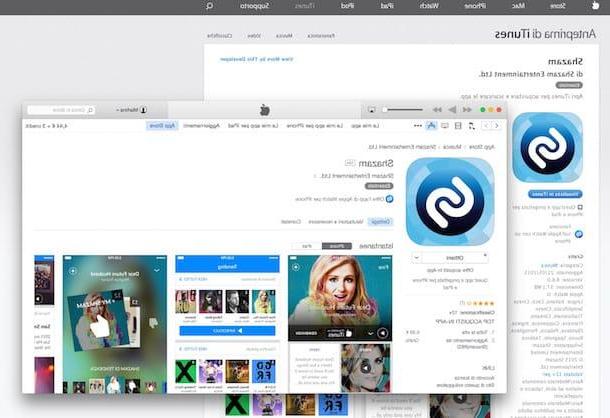610x418 pixels.
Task: Click search magnifier in Apple website nav
Action: tap(209, 6)
